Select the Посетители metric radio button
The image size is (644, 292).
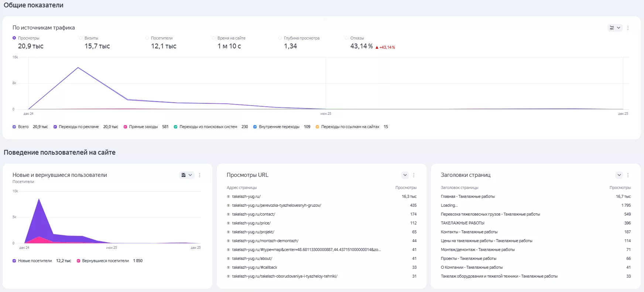click(147, 38)
